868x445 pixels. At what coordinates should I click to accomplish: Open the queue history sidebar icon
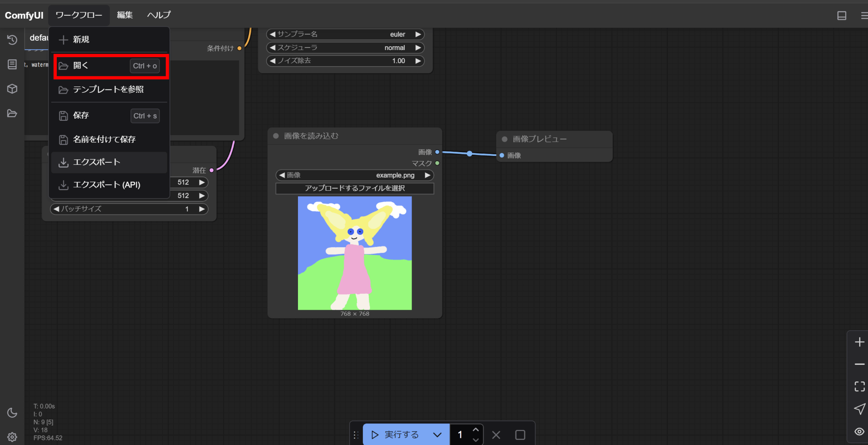click(12, 40)
